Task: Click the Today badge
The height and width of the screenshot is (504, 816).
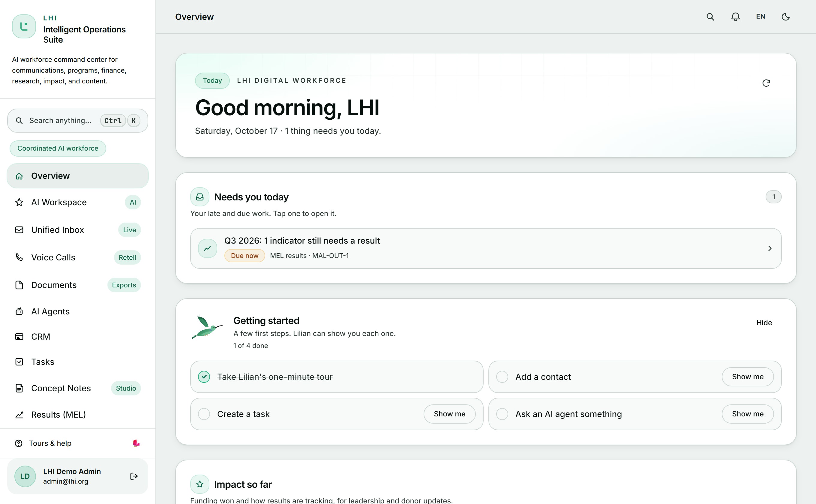Action: [212, 81]
